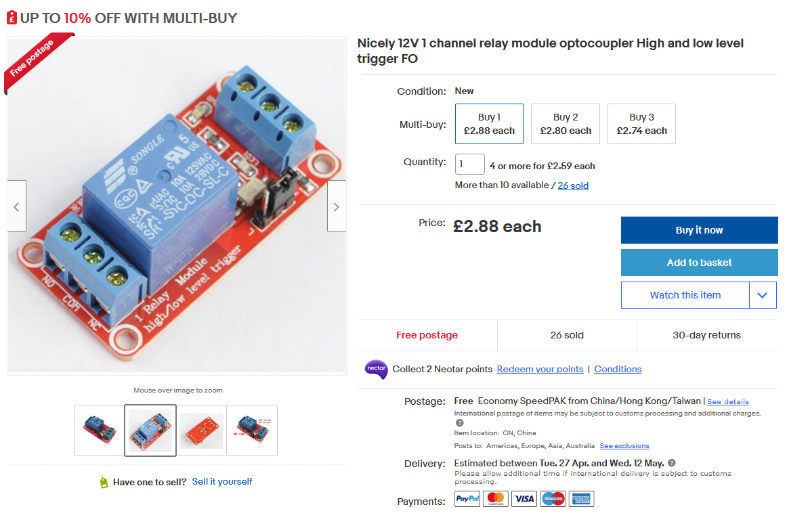The image size is (787, 532).
Task: Click the Buy it now button
Action: [699, 230]
